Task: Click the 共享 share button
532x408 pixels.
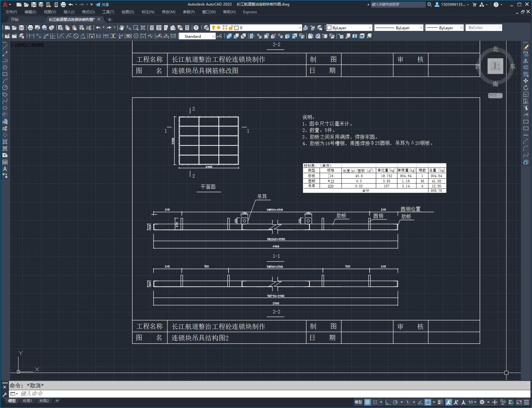Action: click(x=102, y=5)
